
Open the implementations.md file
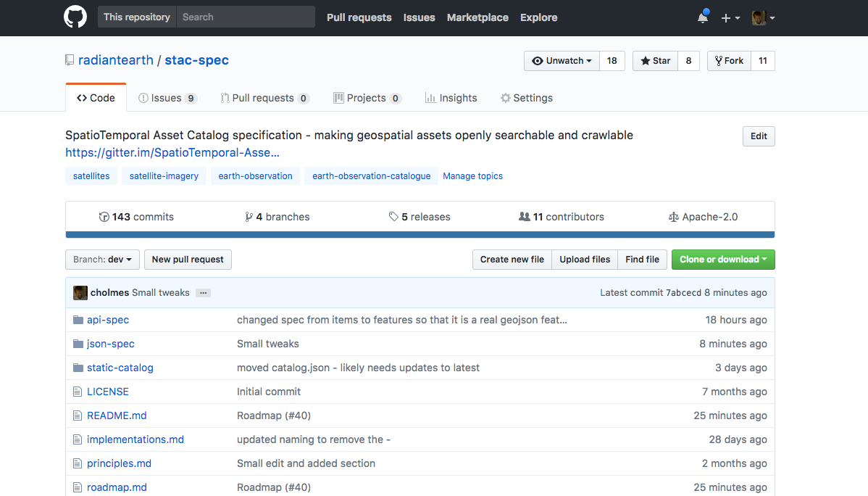click(x=135, y=439)
